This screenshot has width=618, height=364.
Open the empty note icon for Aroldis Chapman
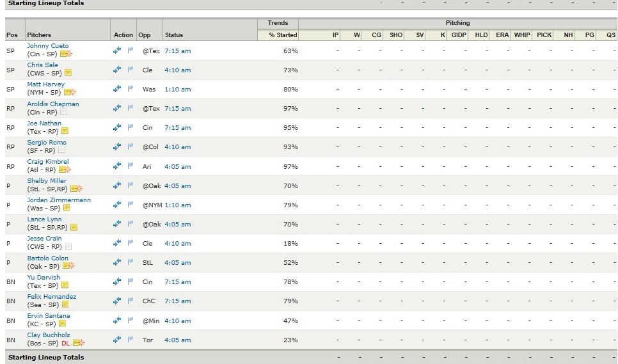[x=63, y=112]
